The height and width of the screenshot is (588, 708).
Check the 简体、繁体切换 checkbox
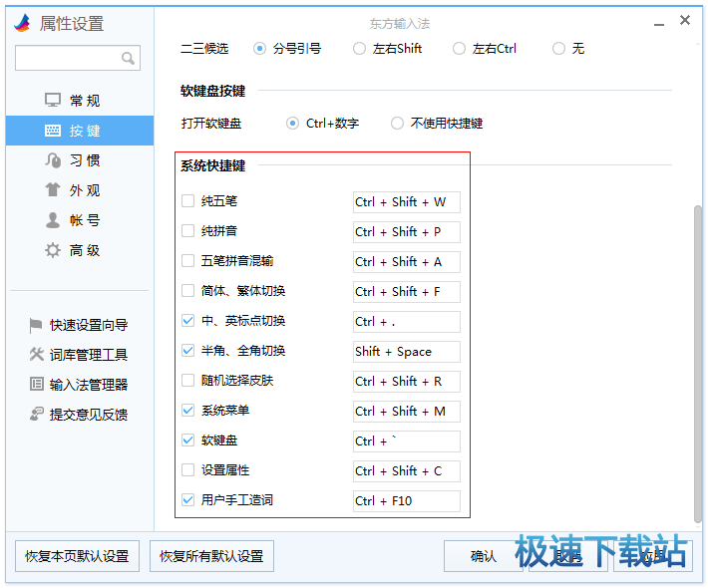[187, 291]
